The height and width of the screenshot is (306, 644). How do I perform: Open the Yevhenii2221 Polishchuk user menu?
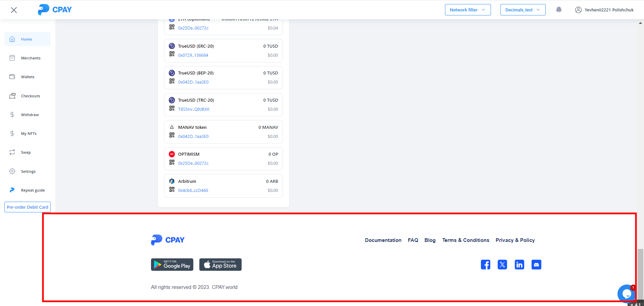click(604, 10)
